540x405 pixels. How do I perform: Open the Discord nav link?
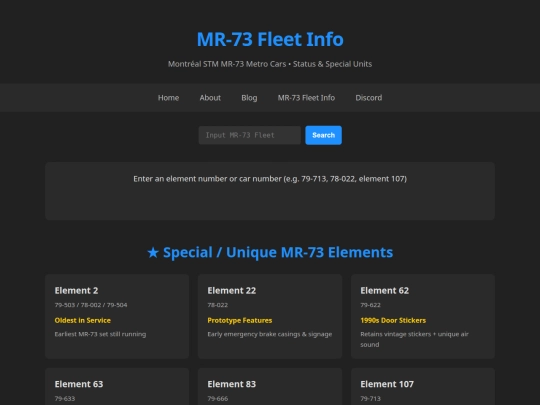369,98
